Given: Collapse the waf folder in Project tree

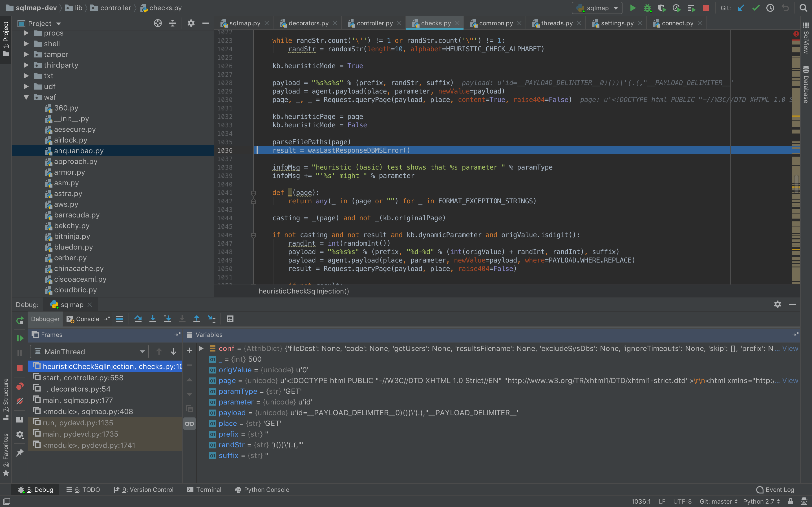Looking at the screenshot, I should tap(26, 97).
